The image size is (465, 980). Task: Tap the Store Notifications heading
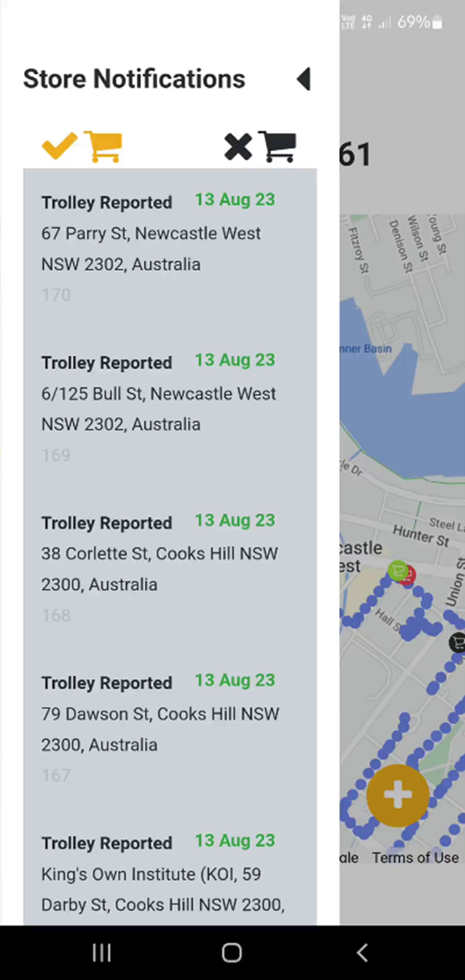tap(134, 79)
